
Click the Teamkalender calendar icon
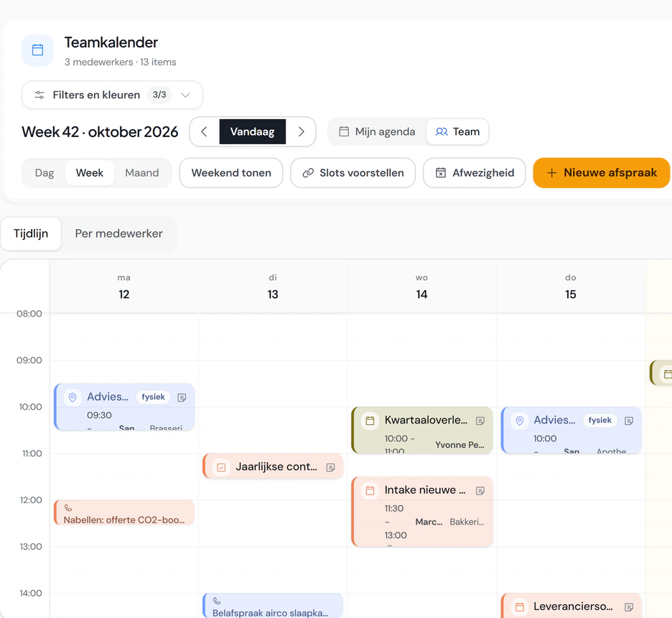(38, 50)
